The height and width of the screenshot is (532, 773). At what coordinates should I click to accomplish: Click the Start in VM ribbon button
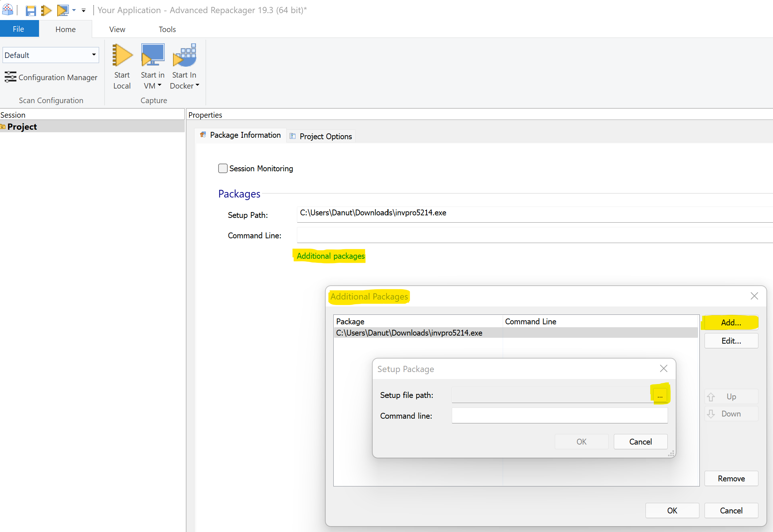pos(153,66)
